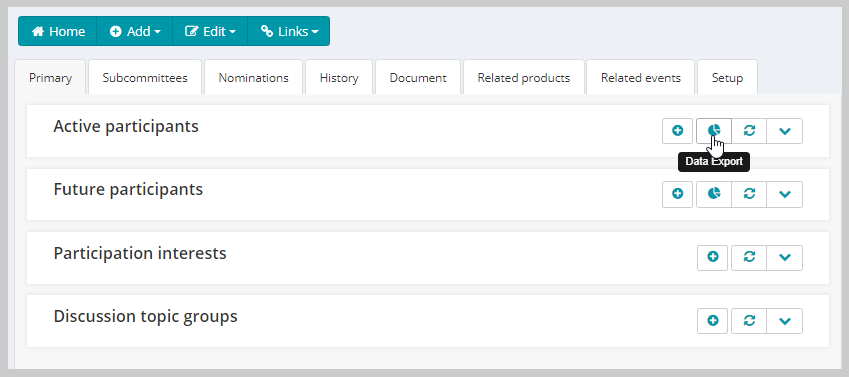Refresh the Active participants section
This screenshot has height=377, width=849.
pos(749,131)
